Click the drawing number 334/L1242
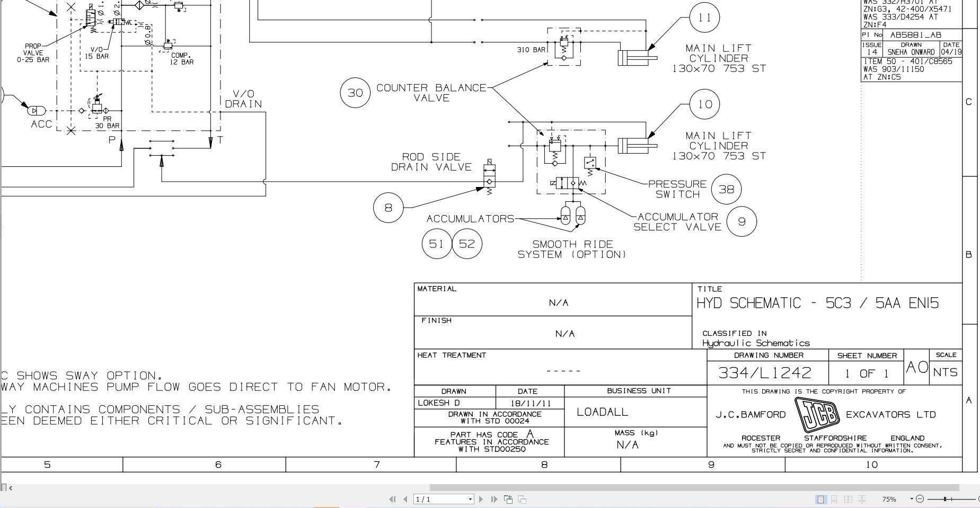980x508 pixels. tap(765, 372)
